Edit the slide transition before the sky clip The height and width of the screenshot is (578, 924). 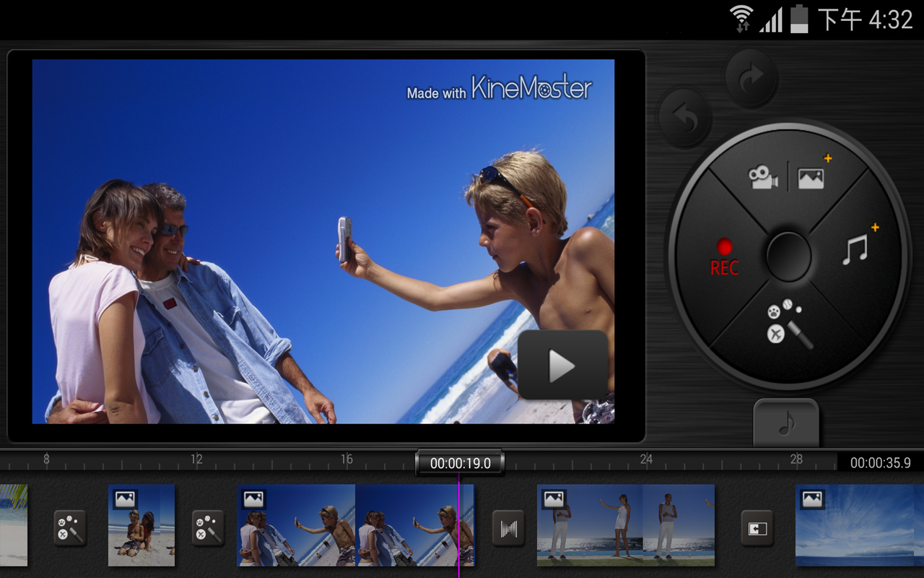(x=757, y=527)
